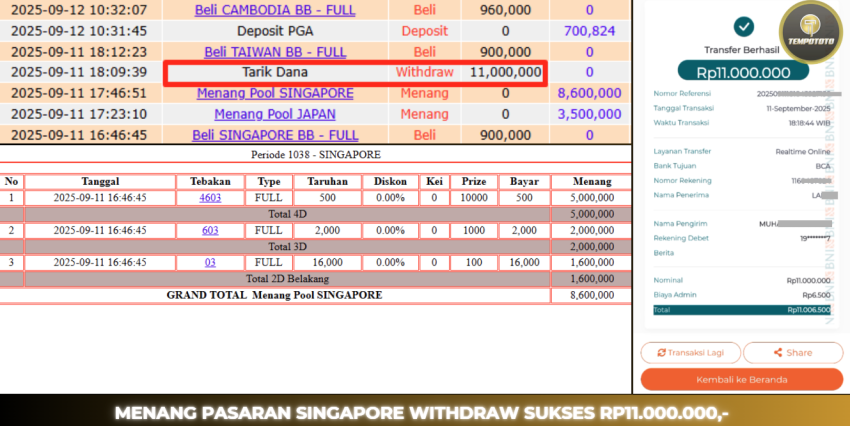Select the Bank Tujuan BCA value
850x426 pixels.
(x=822, y=166)
